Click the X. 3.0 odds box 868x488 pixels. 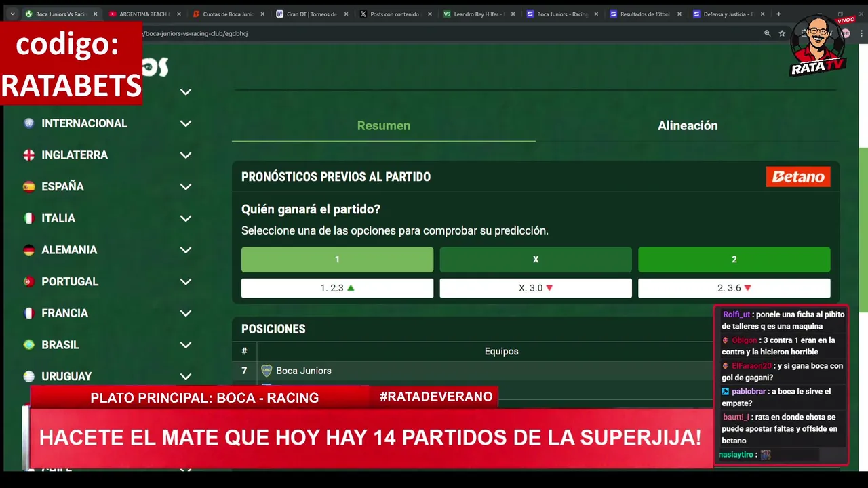tap(536, 288)
